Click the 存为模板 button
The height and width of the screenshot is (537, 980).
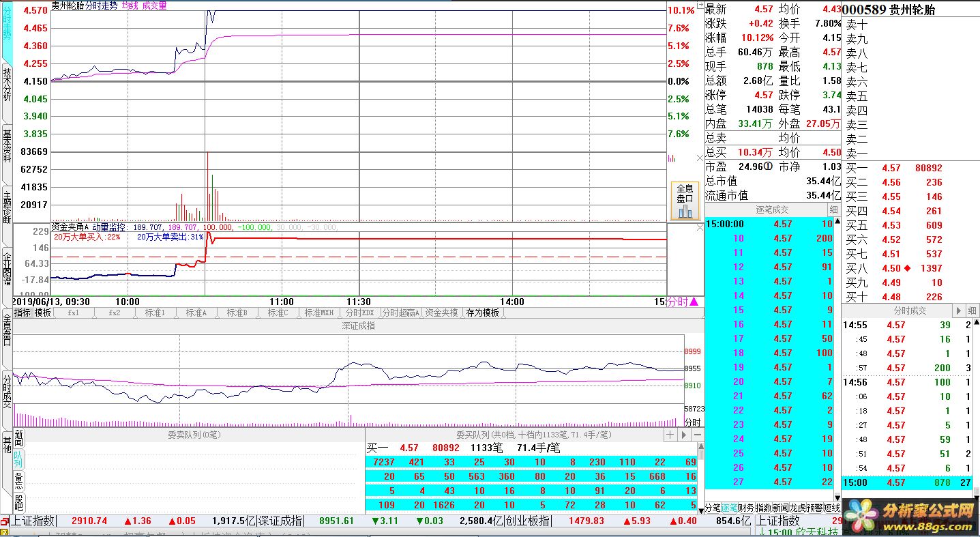point(482,313)
